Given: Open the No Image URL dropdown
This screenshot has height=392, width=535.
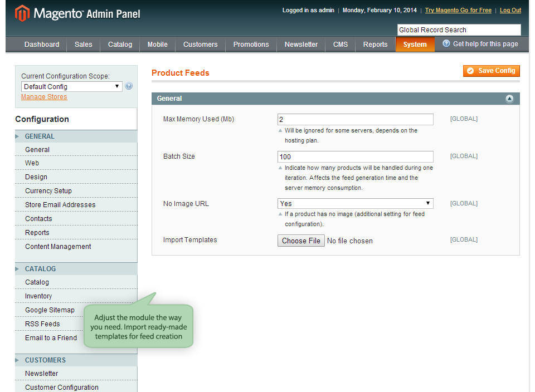Looking at the screenshot, I should pyautogui.click(x=355, y=203).
